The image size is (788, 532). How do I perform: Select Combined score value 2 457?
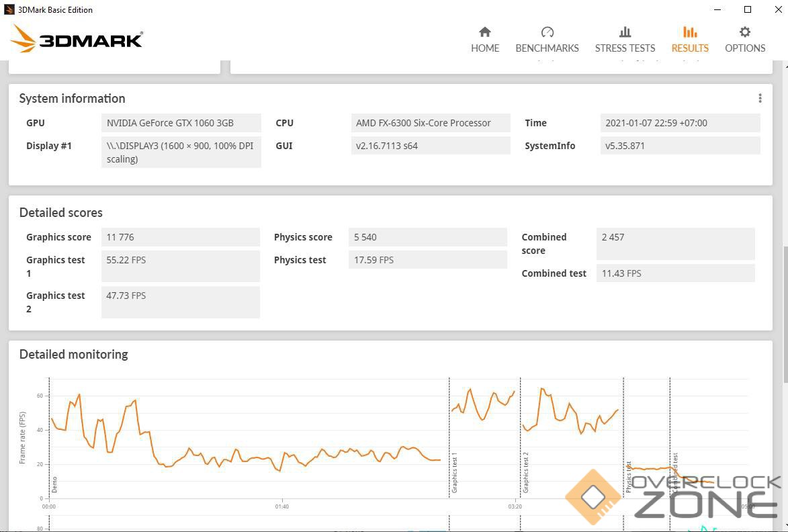tap(675, 244)
